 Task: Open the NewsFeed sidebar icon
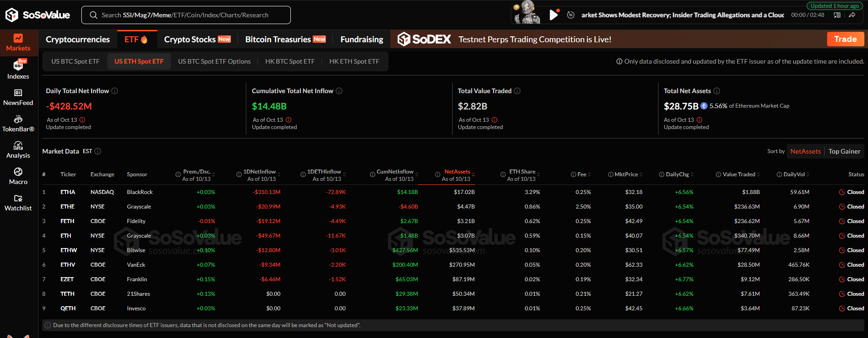[18, 97]
